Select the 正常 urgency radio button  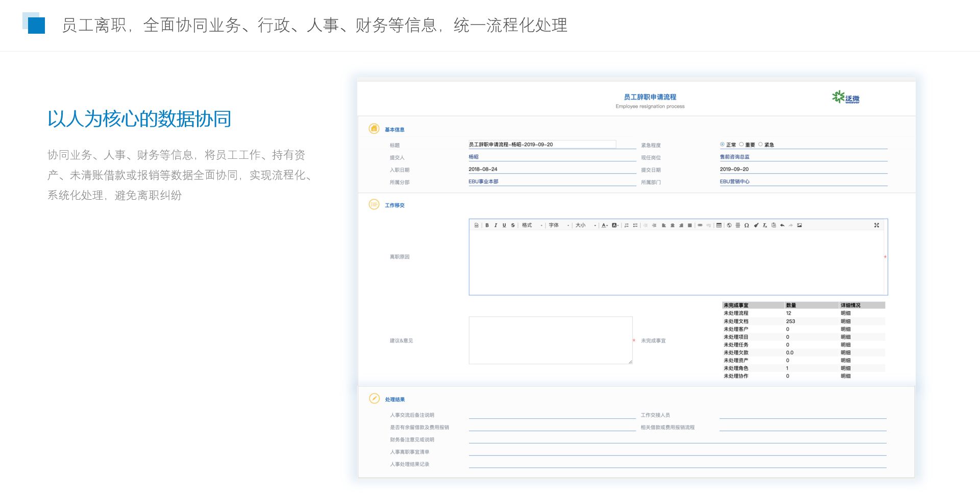(x=722, y=145)
